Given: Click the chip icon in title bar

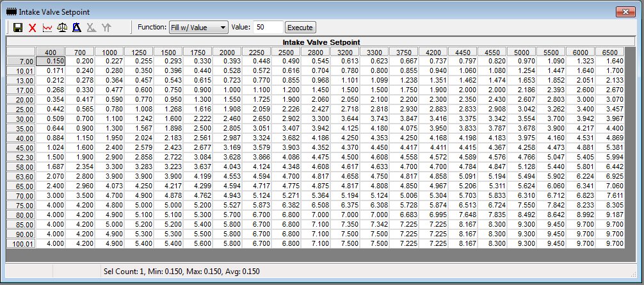Looking at the screenshot, I should (12, 12).
